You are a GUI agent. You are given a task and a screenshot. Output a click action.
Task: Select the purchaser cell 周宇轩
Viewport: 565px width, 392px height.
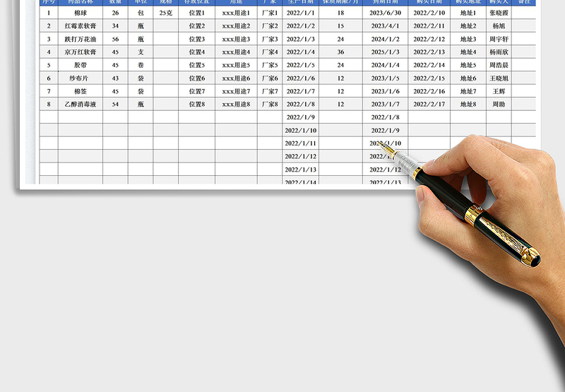[499, 39]
